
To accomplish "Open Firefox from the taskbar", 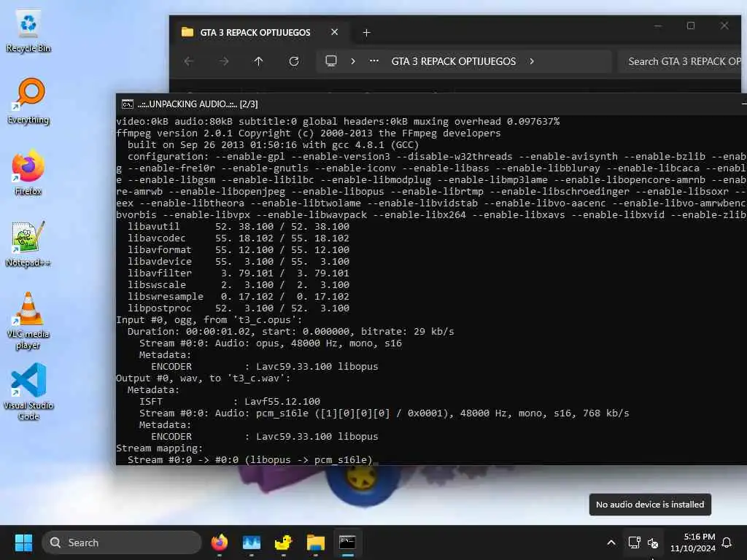I will 219,542.
